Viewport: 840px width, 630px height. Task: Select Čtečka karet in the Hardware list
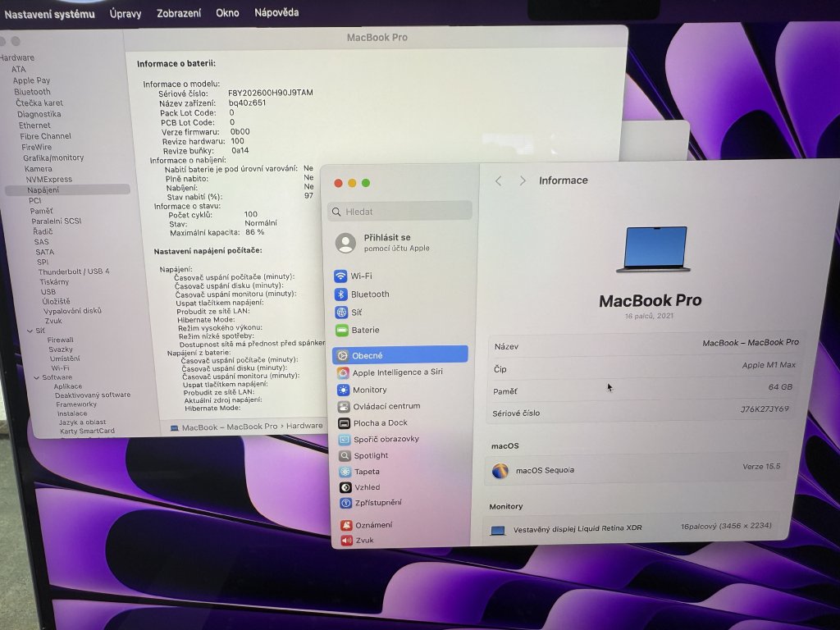pos(39,103)
